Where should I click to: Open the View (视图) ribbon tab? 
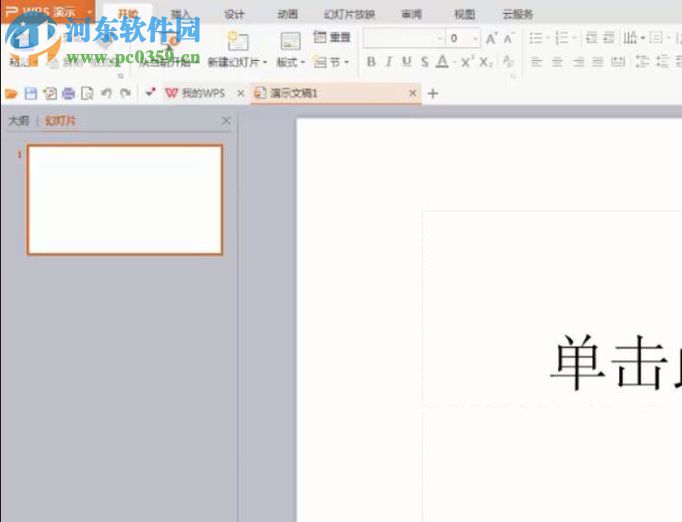(465, 14)
